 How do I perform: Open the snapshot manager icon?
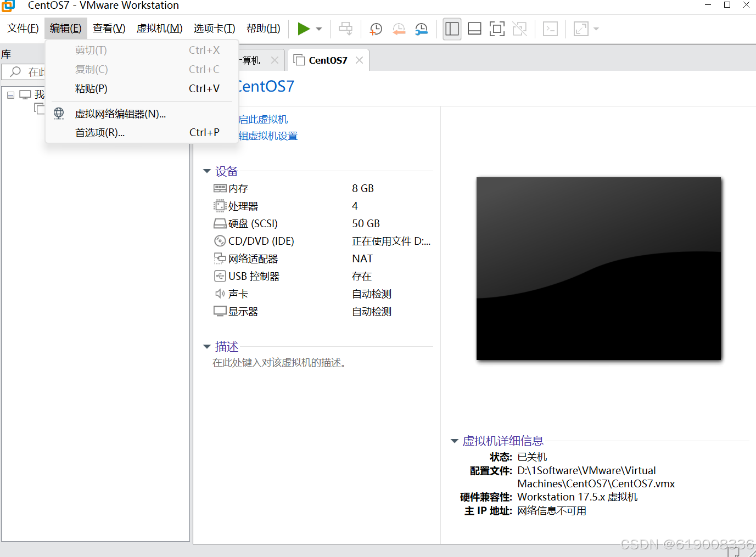click(422, 29)
